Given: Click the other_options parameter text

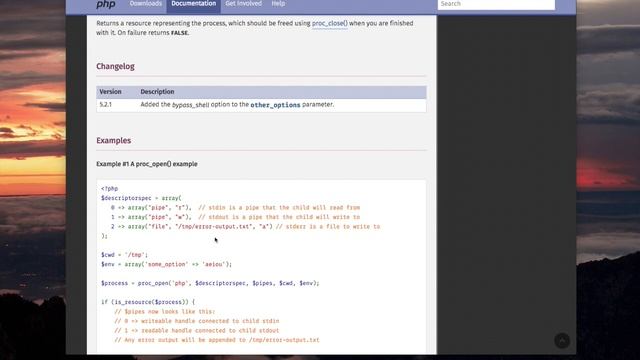Looking at the screenshot, I should (275, 105).
